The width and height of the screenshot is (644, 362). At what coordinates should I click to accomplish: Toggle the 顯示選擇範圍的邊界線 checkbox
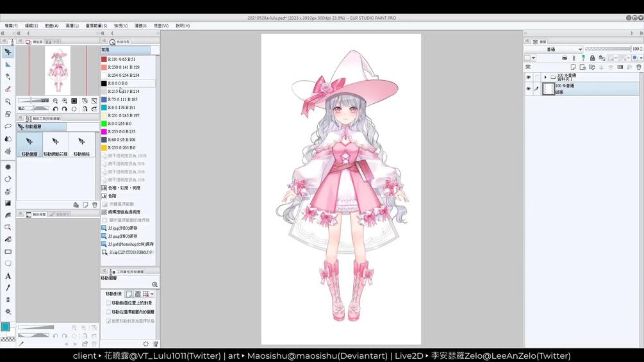[x=104, y=220]
